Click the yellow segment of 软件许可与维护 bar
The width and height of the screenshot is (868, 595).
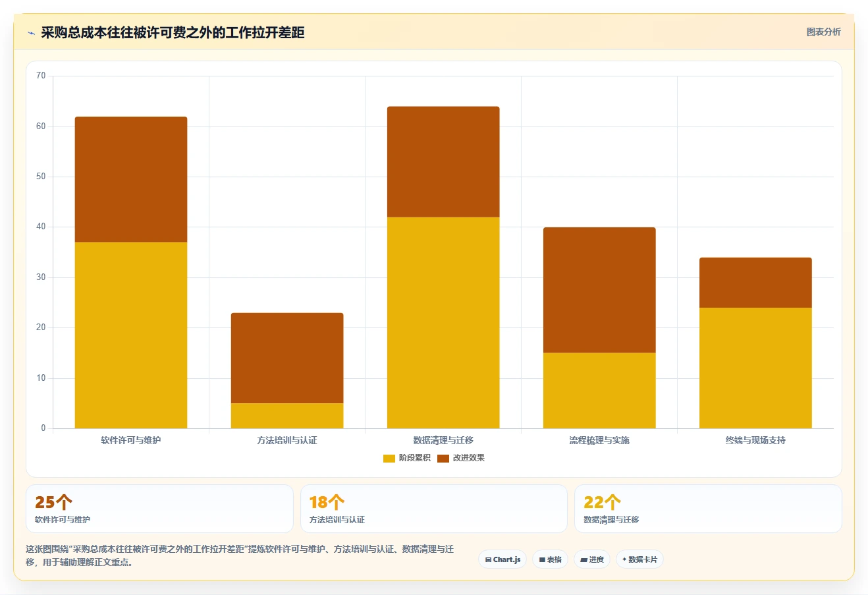[x=131, y=335]
